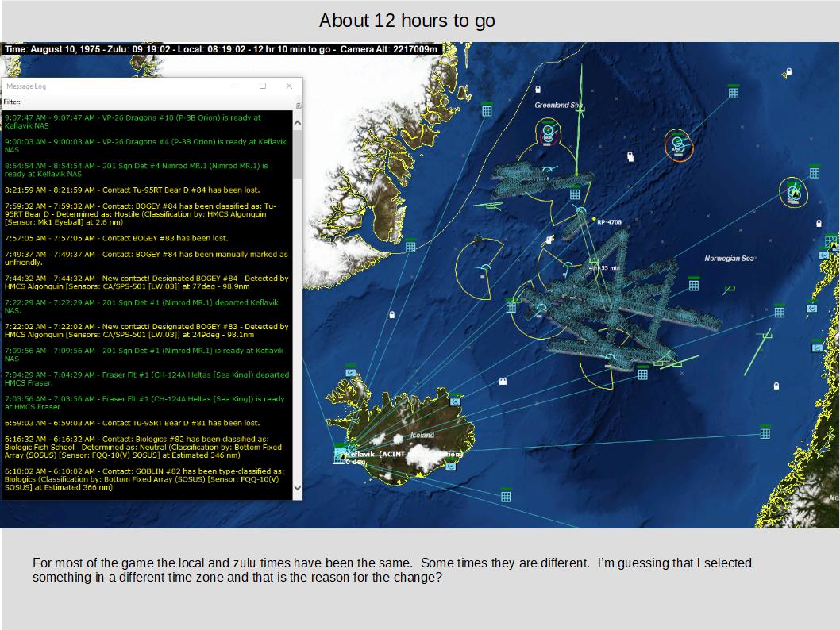Image resolution: width=840 pixels, height=630 pixels.
Task: Select 9:07:47 AM 'VP-26 Dragons #10' log entry
Action: [x=148, y=121]
